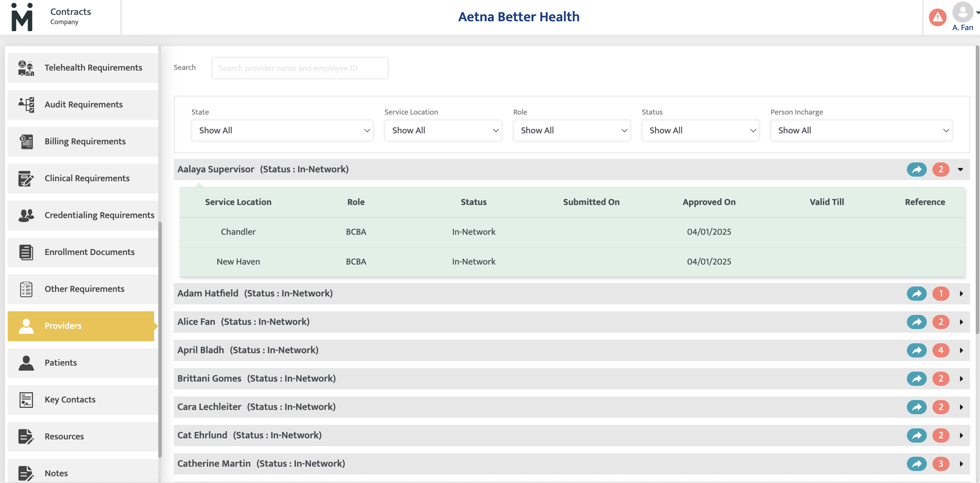Open Credentialing Requirements menu item
Viewport: 980px width, 483px height.
coord(83,216)
